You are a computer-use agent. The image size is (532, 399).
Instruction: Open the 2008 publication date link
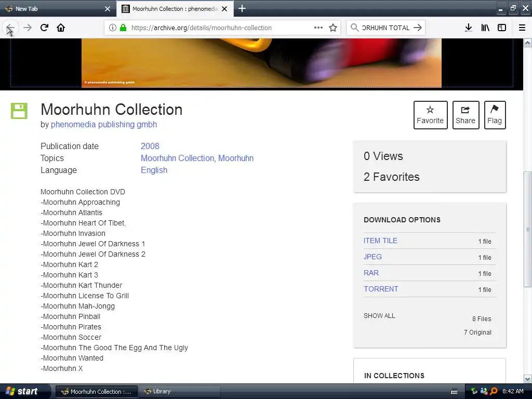(150, 146)
